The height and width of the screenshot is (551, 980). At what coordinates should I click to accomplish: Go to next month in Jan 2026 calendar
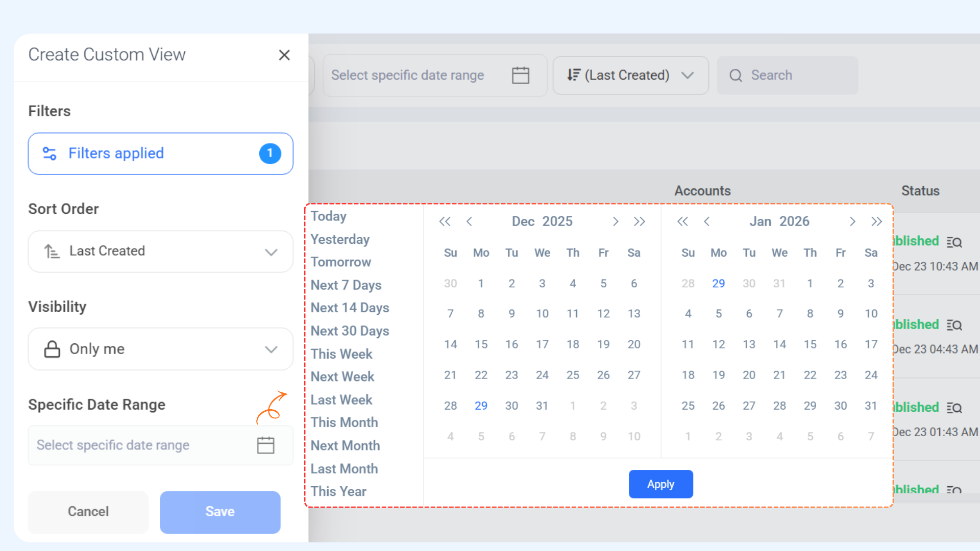point(852,221)
